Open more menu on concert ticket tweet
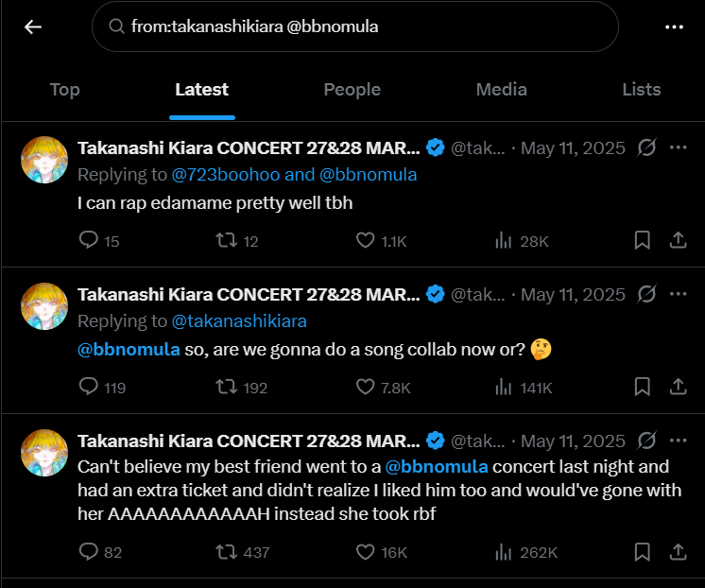The height and width of the screenshot is (588, 705). pyautogui.click(x=678, y=441)
